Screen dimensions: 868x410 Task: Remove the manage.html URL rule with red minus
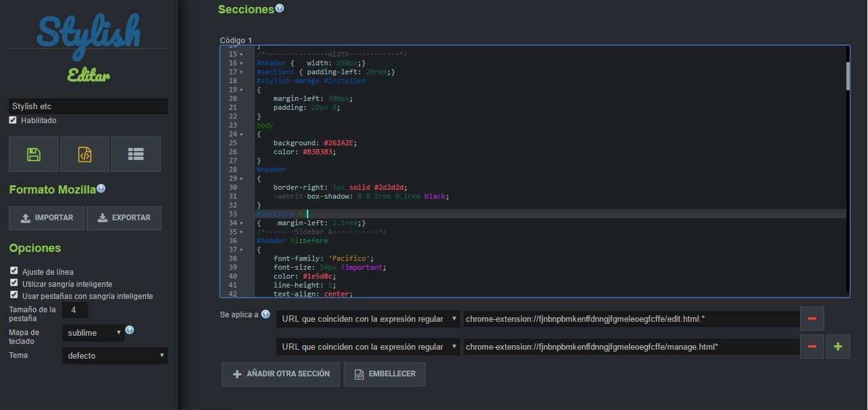coord(812,347)
